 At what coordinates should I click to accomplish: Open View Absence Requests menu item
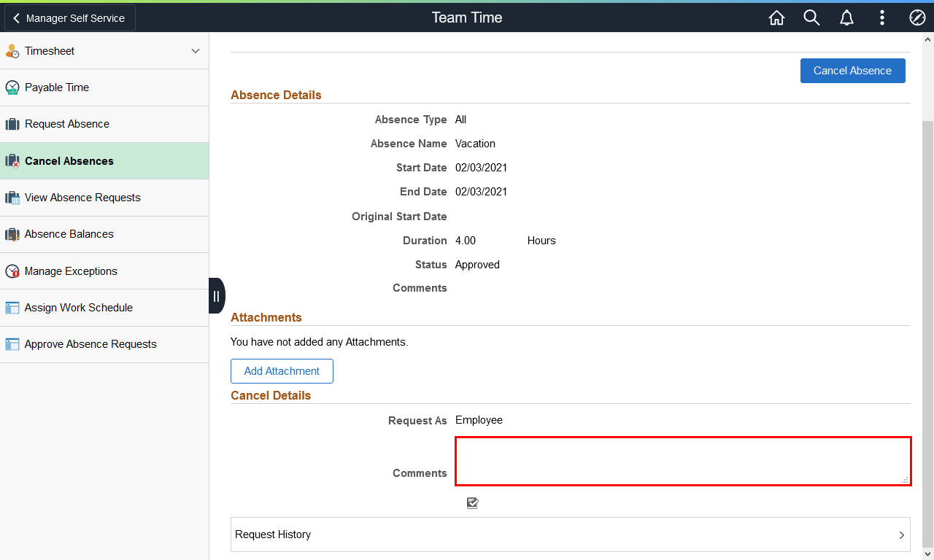point(104,198)
